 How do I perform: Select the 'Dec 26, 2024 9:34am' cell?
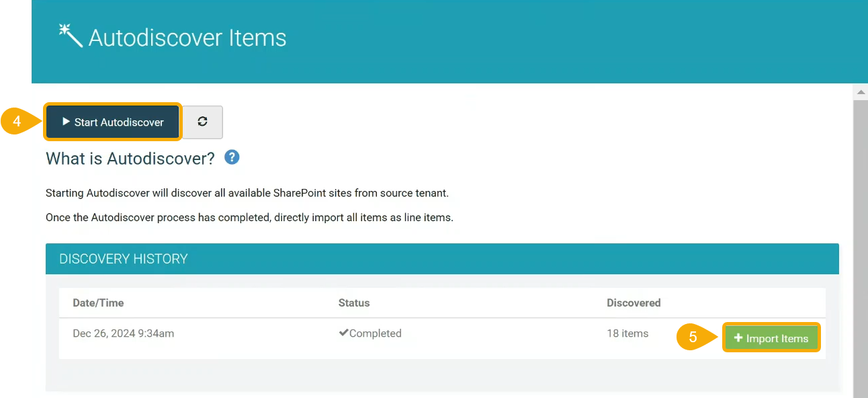point(124,333)
